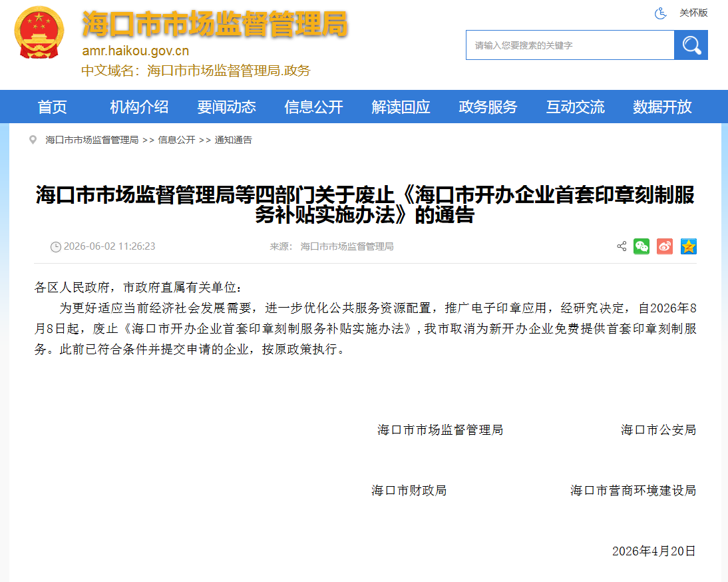
Task: Click the salutation line 各区人民政府
Action: click(x=138, y=288)
